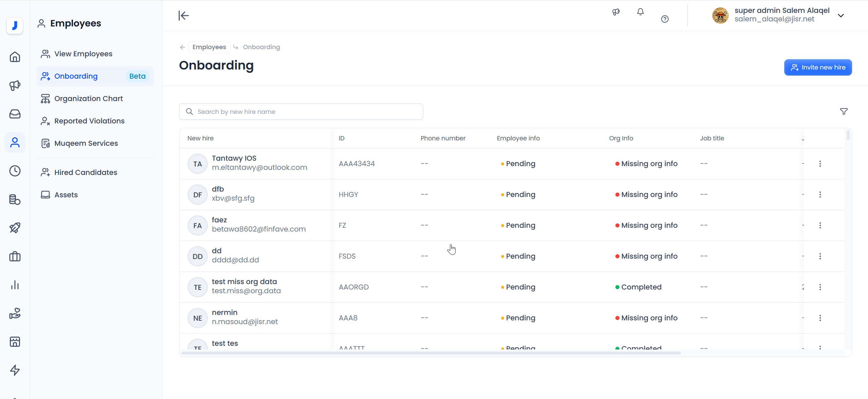The height and width of the screenshot is (399, 868).
Task: Click the Attendance clock icon in the sidebar
Action: pos(15,171)
